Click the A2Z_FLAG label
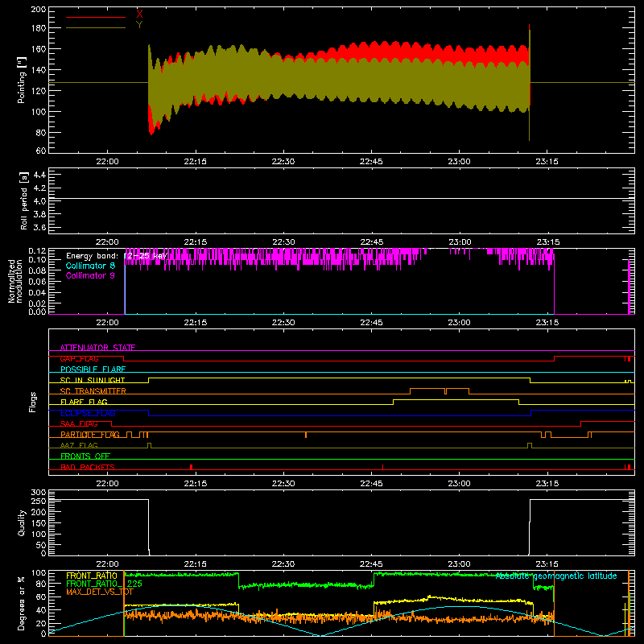 click(x=79, y=445)
